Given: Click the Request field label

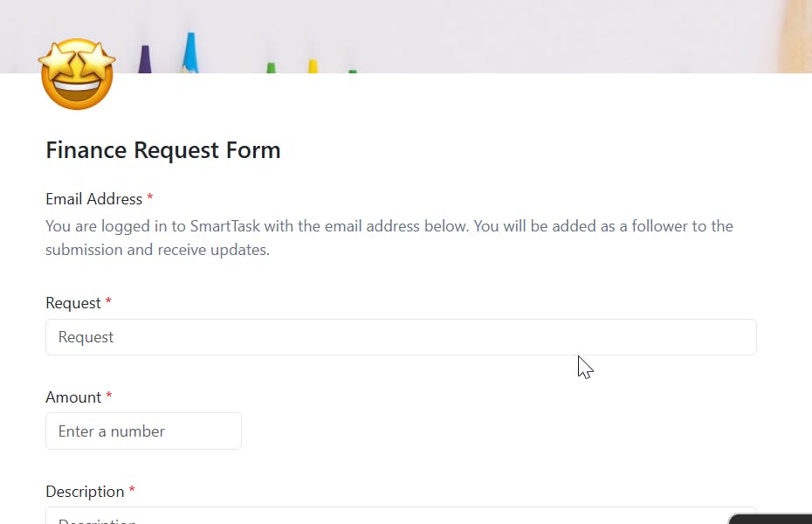Looking at the screenshot, I should click(73, 303).
